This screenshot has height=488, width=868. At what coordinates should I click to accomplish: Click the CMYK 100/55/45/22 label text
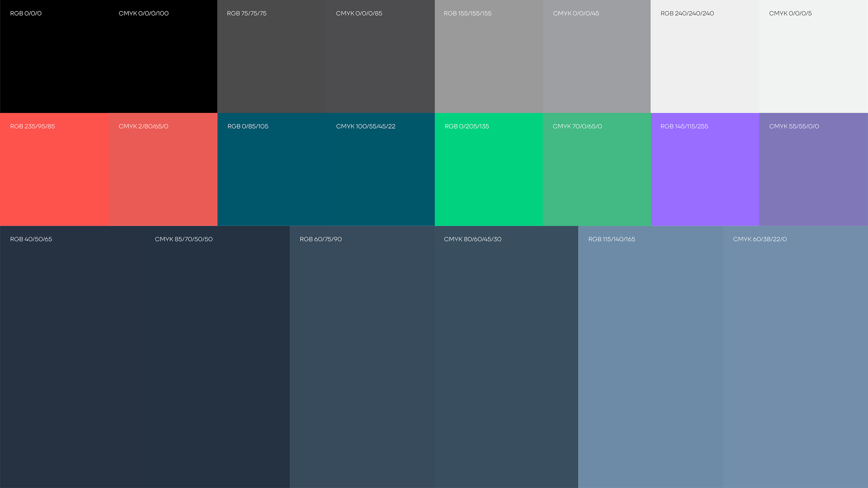coord(365,126)
